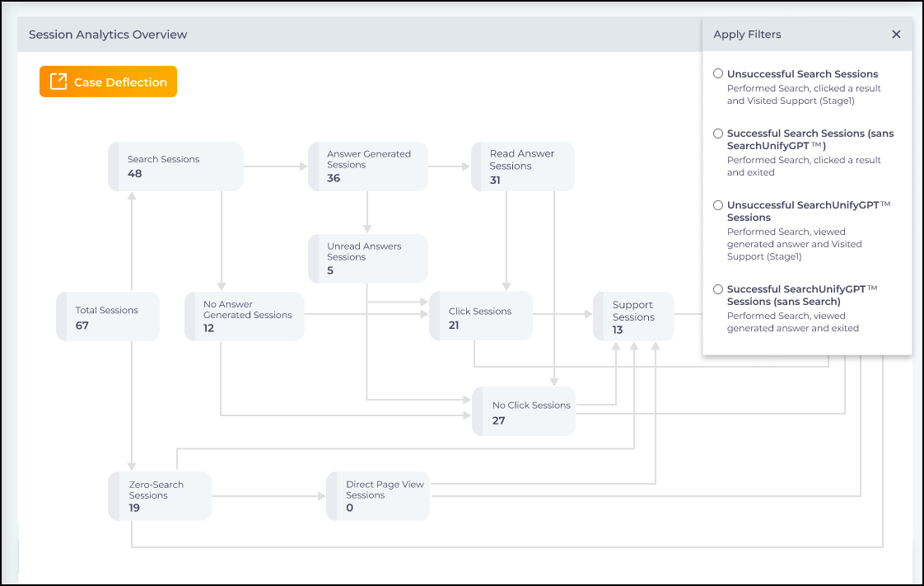Open the Support Sessions node
This screenshot has width=924, height=586.
(633, 316)
